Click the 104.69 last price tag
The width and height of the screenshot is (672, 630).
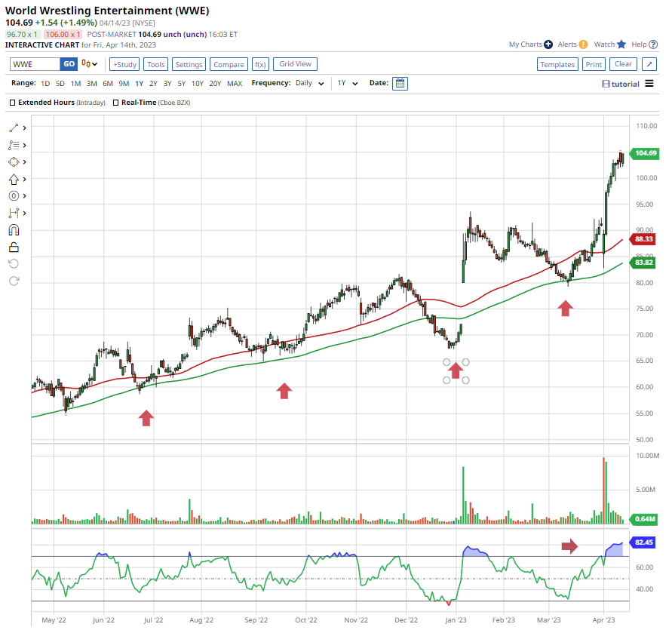point(645,153)
